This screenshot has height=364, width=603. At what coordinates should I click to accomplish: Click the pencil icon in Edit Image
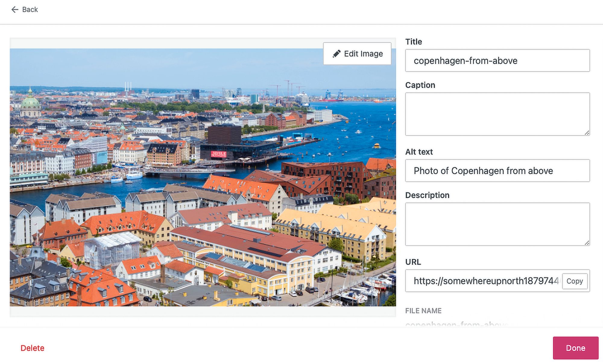(336, 54)
